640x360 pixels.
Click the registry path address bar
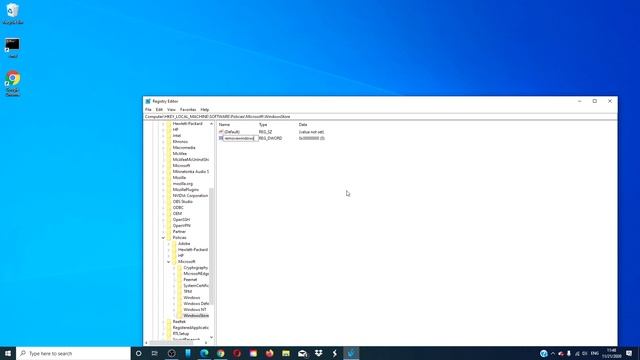(380, 117)
